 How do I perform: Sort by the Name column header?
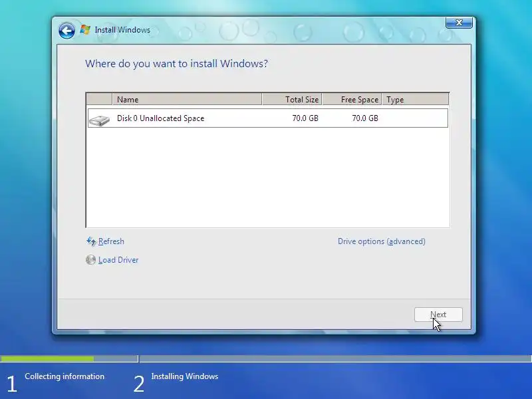point(187,99)
